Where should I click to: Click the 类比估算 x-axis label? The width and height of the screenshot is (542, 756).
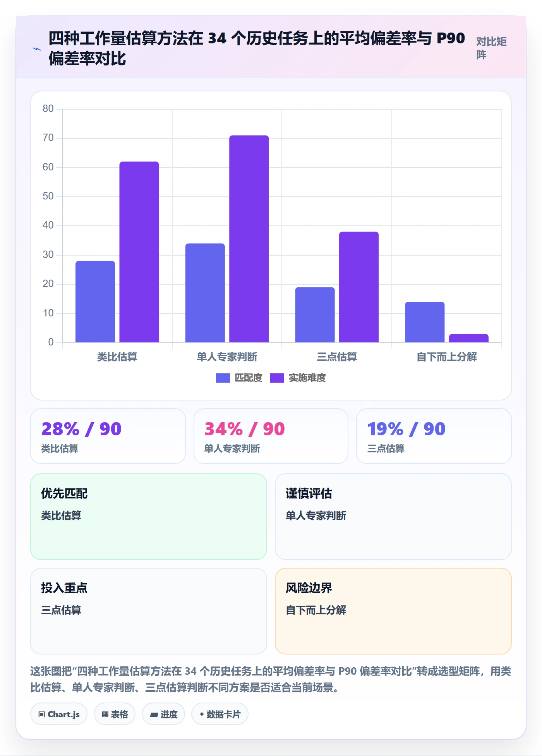[x=117, y=357]
